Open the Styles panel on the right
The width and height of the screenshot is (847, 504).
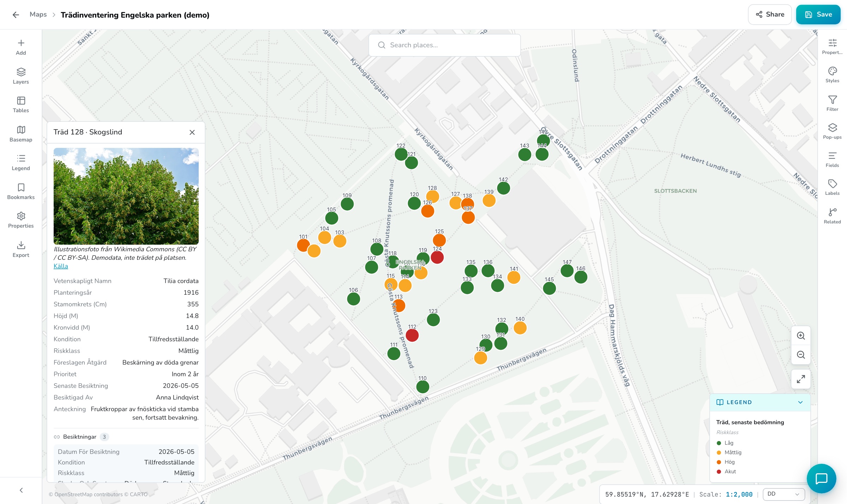832,75
